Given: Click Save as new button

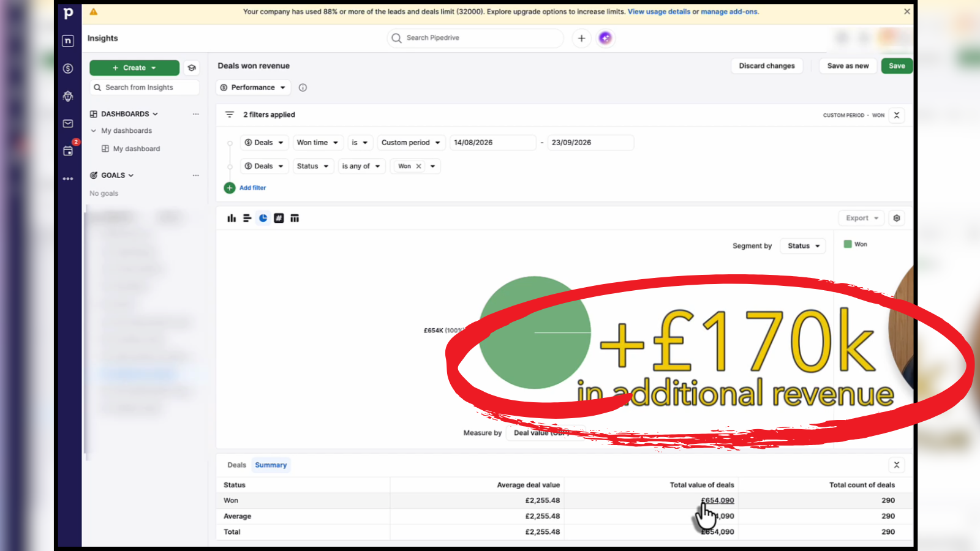Looking at the screenshot, I should 848,66.
